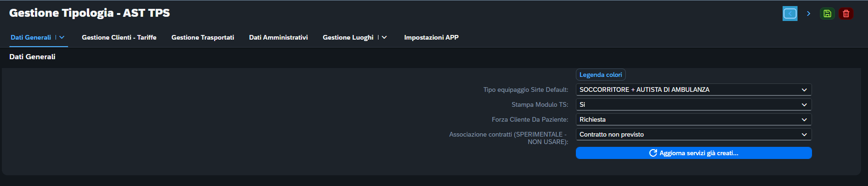The width and height of the screenshot is (868, 186).
Task: Click Aggiorna servizi già creati button
Action: [x=693, y=153]
